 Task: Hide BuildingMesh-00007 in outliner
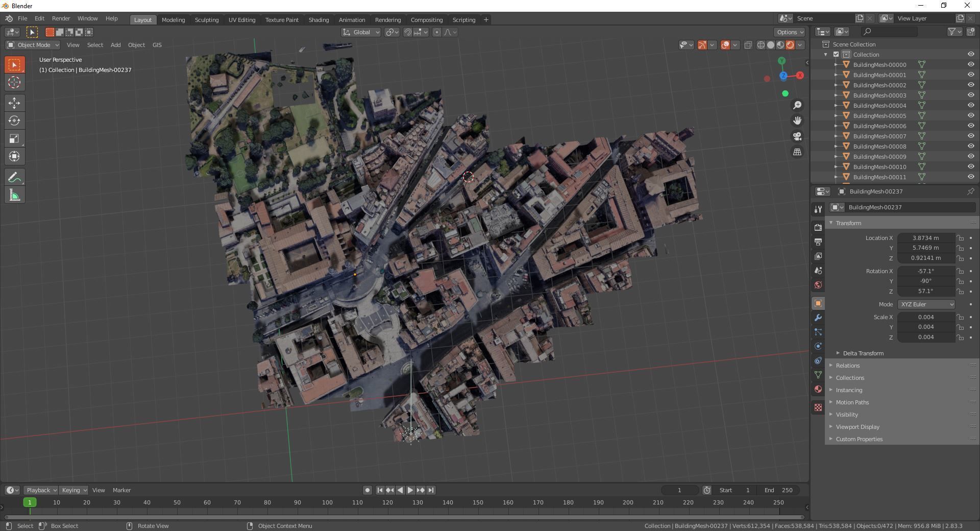(971, 136)
